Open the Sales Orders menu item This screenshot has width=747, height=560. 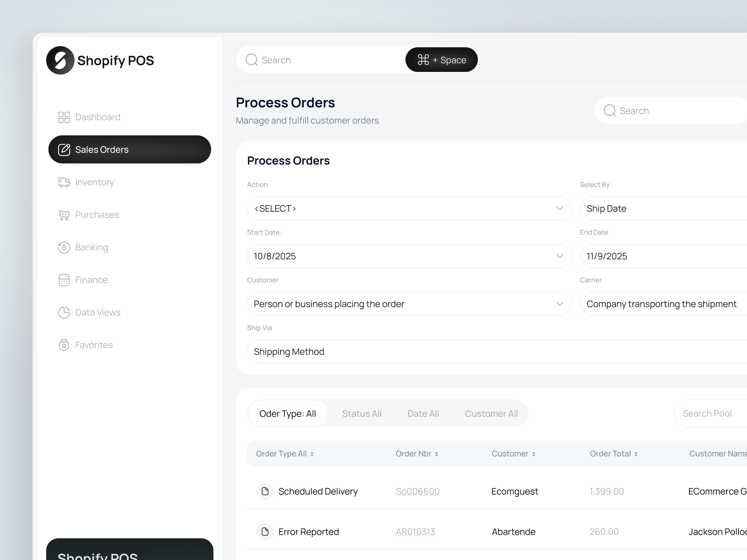click(130, 150)
